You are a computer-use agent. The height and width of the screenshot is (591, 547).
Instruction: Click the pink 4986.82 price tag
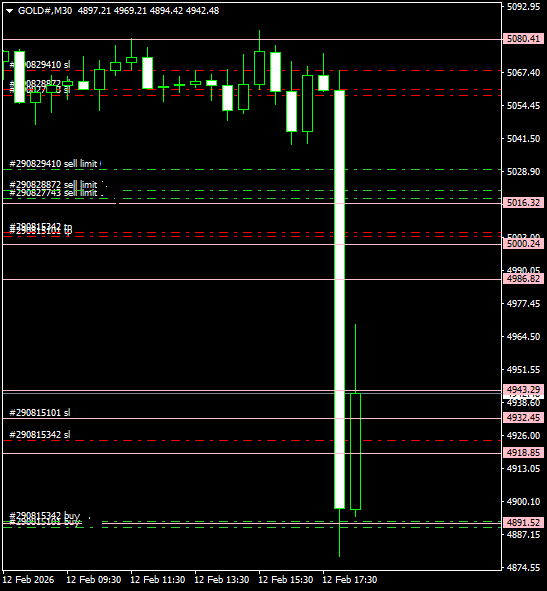pos(523,279)
